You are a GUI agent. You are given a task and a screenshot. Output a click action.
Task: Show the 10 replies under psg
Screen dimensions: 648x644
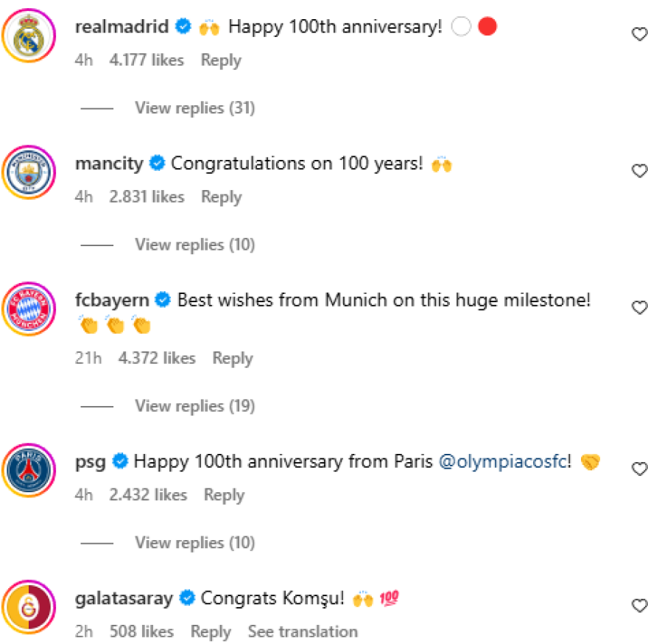point(194,543)
